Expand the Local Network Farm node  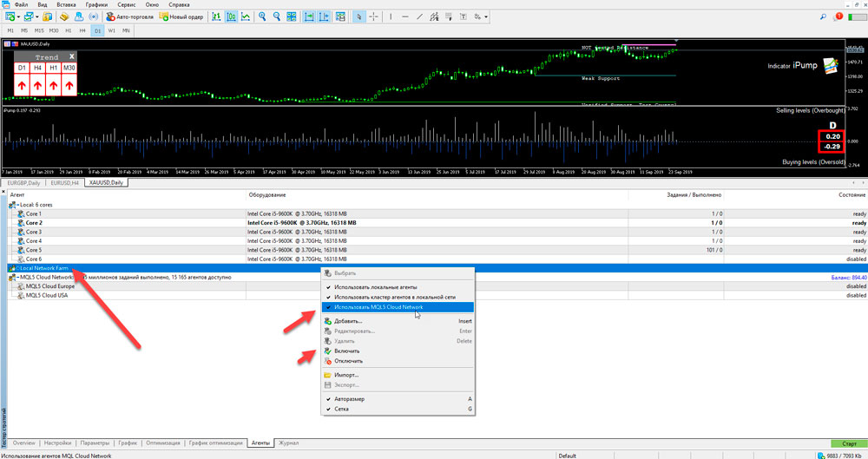click(17, 268)
